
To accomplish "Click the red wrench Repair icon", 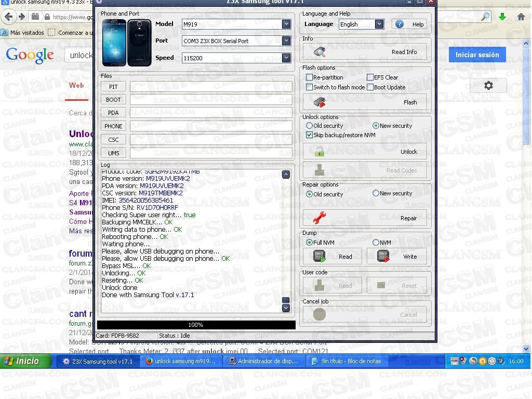I will [320, 218].
